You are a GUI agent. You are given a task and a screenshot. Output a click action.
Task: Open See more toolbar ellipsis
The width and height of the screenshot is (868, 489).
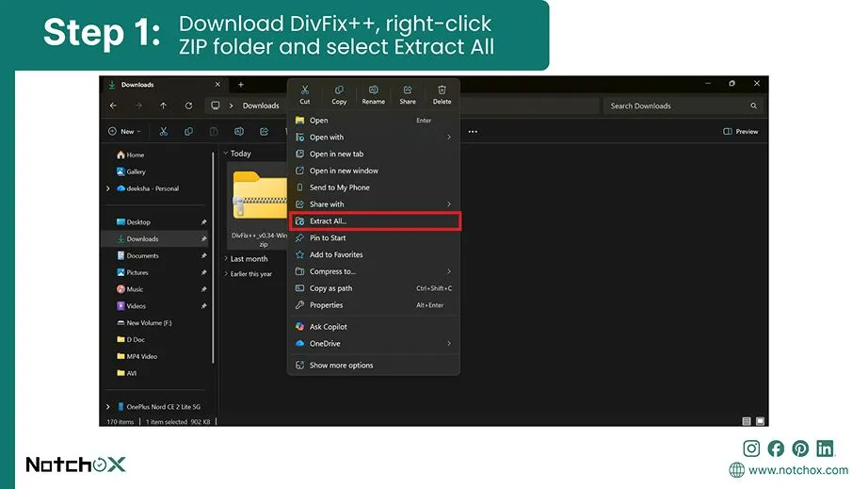pyautogui.click(x=473, y=131)
